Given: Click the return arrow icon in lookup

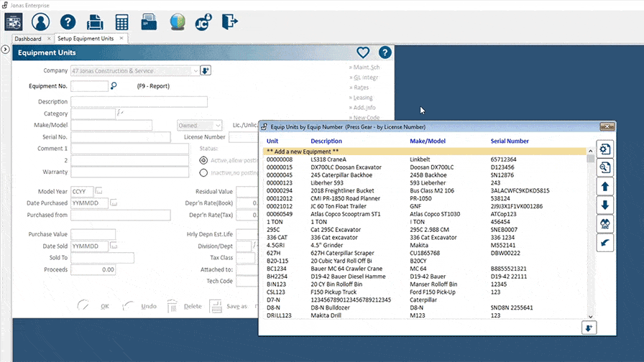Looking at the screenshot, I should click(x=604, y=243).
